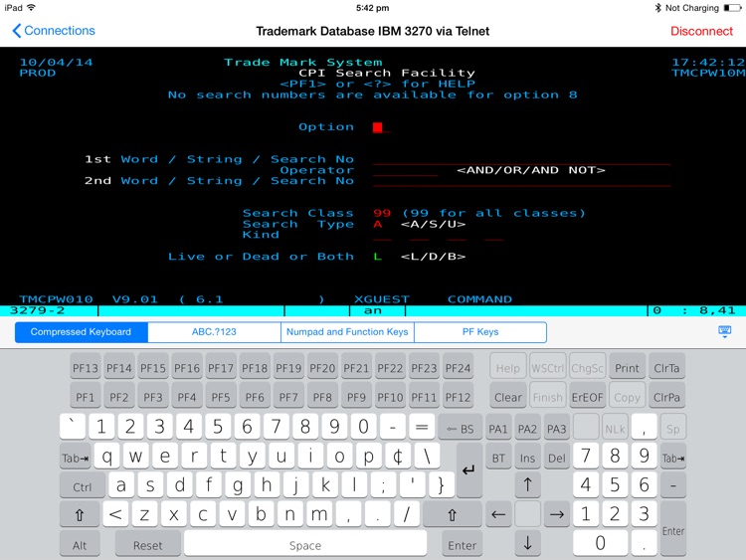This screenshot has width=746, height=560.
Task: Switch to the PF Keys tab
Action: 480,332
